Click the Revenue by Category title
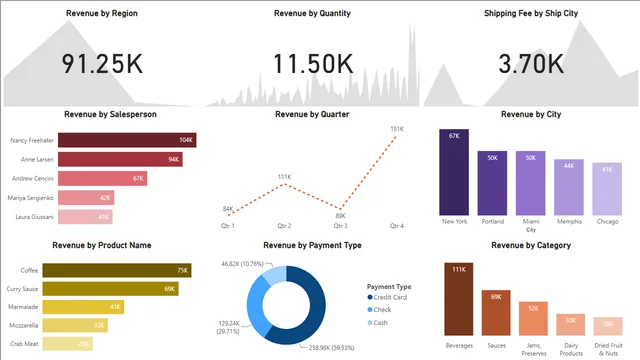 pyautogui.click(x=531, y=245)
